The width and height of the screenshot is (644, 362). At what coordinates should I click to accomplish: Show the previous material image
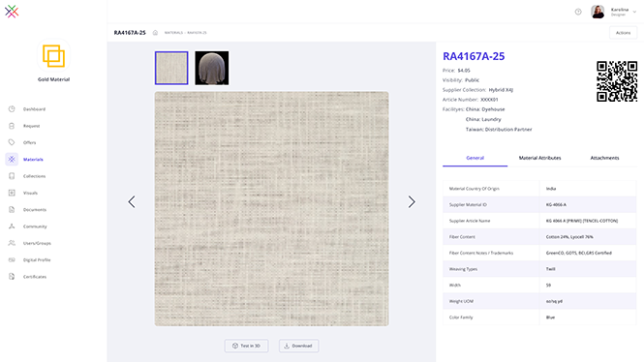pyautogui.click(x=132, y=201)
